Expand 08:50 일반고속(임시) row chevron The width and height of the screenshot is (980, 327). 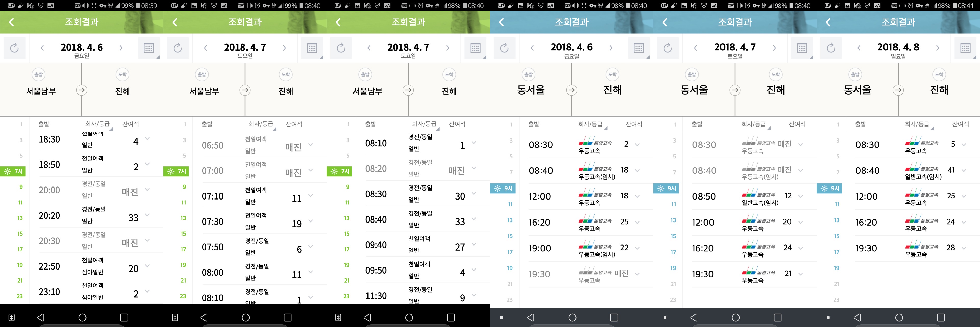tap(800, 196)
